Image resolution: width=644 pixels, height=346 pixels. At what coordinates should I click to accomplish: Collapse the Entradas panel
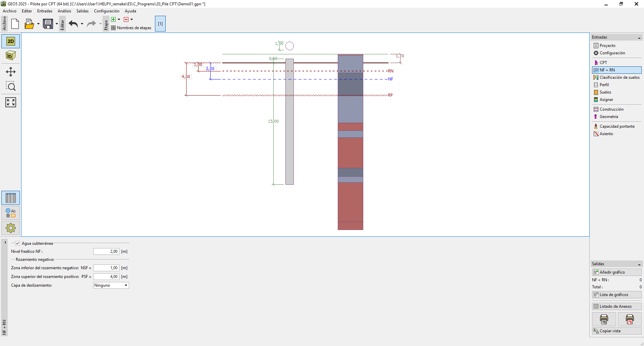(x=639, y=38)
